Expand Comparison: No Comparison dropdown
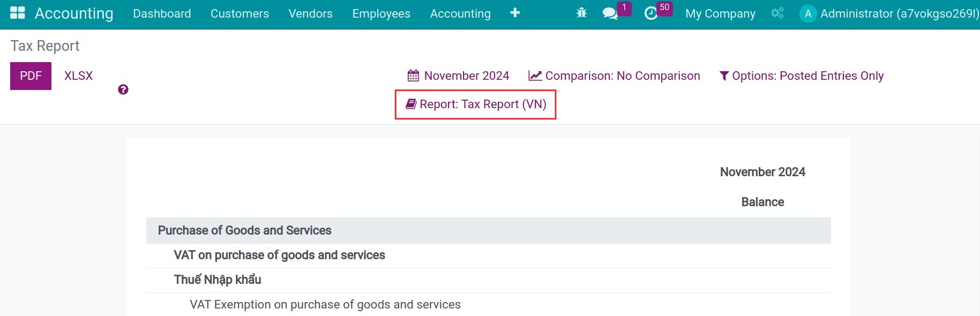 coord(614,76)
